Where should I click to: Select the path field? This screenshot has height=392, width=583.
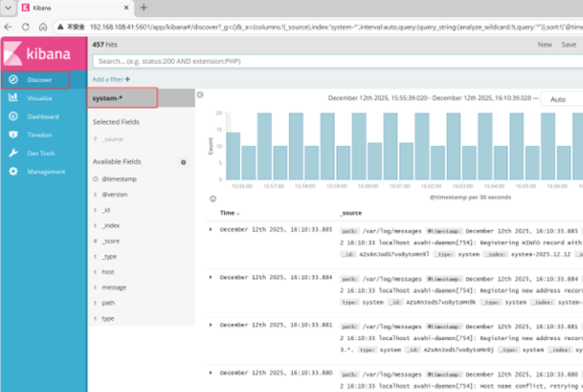[108, 303]
